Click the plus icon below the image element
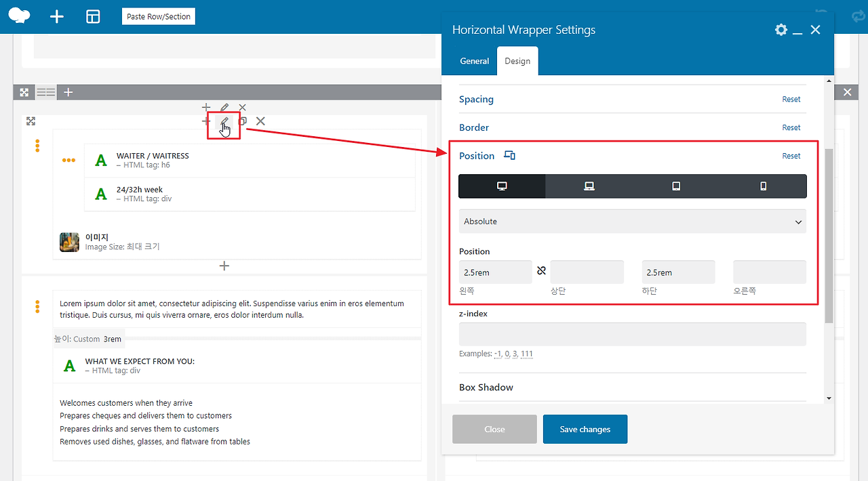Image resolution: width=868 pixels, height=481 pixels. (224, 266)
